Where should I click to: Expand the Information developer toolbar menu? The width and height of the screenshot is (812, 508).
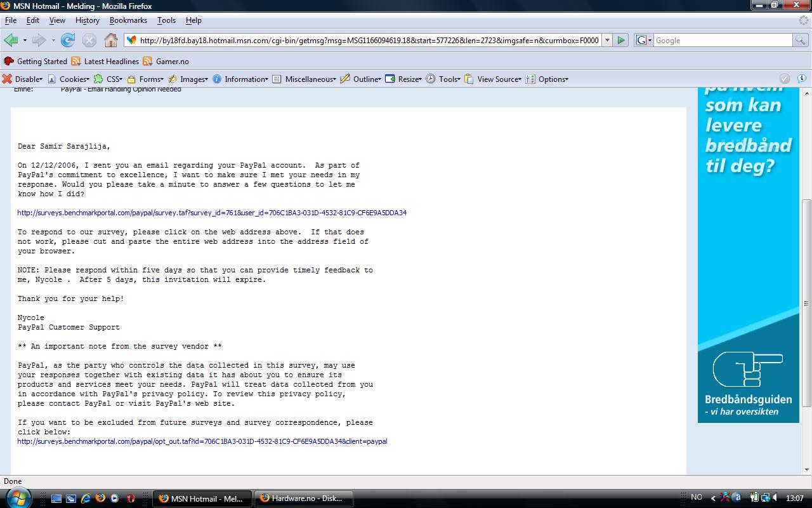pos(240,79)
